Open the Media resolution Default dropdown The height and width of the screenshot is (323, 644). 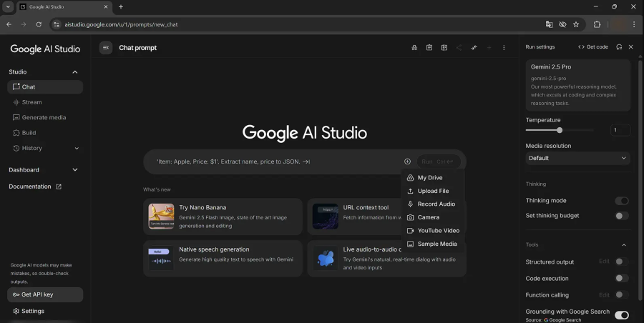click(x=578, y=158)
